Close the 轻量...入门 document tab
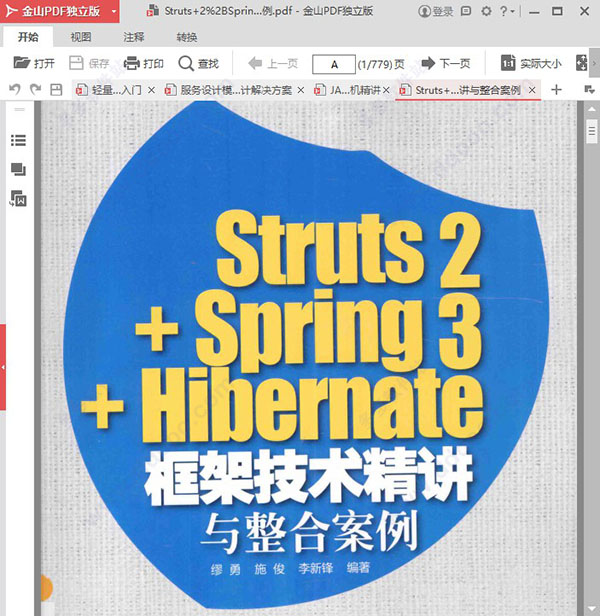This screenshot has height=616, width=600. click(151, 90)
